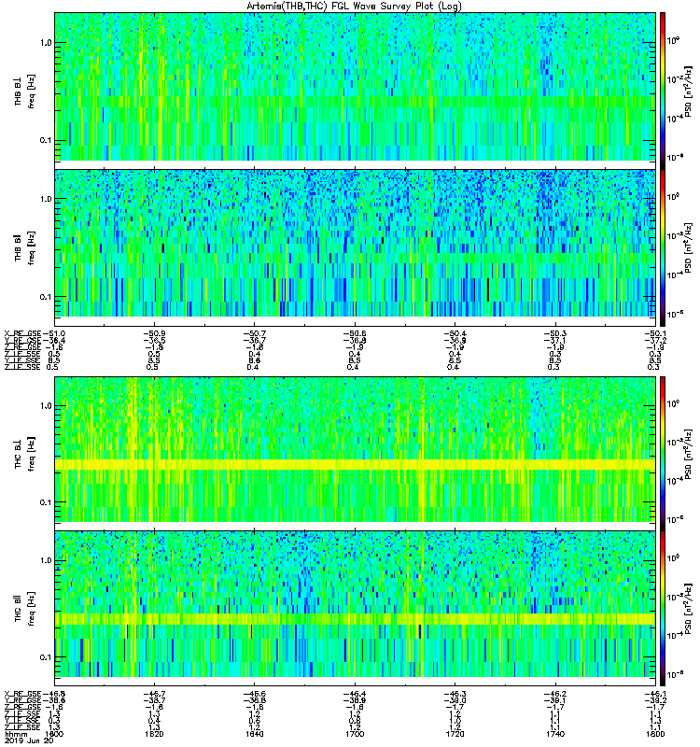700x747 pixels.
Task: Click the color bar of the THC B-parallel panel
Action: (x=663, y=609)
